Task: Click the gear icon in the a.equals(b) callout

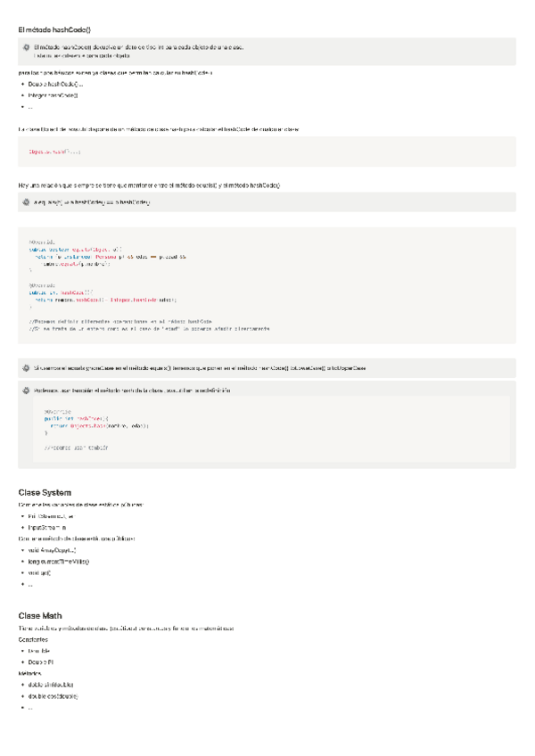Action: pyautogui.click(x=26, y=202)
